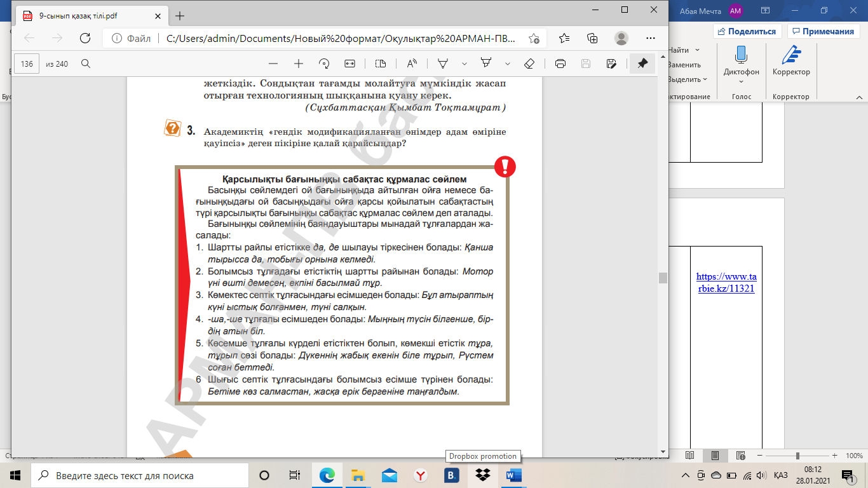Expand the Найти dropdown in Word
The height and width of the screenshot is (488, 868).
click(697, 50)
